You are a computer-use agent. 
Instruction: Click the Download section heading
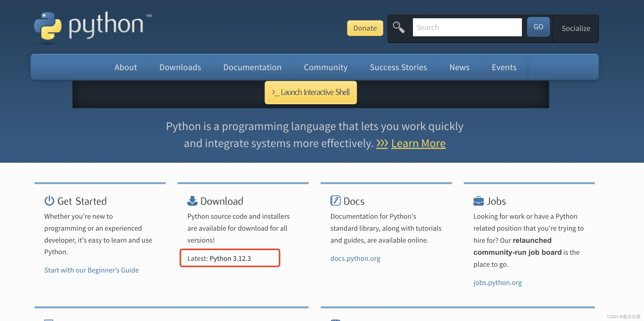point(222,201)
